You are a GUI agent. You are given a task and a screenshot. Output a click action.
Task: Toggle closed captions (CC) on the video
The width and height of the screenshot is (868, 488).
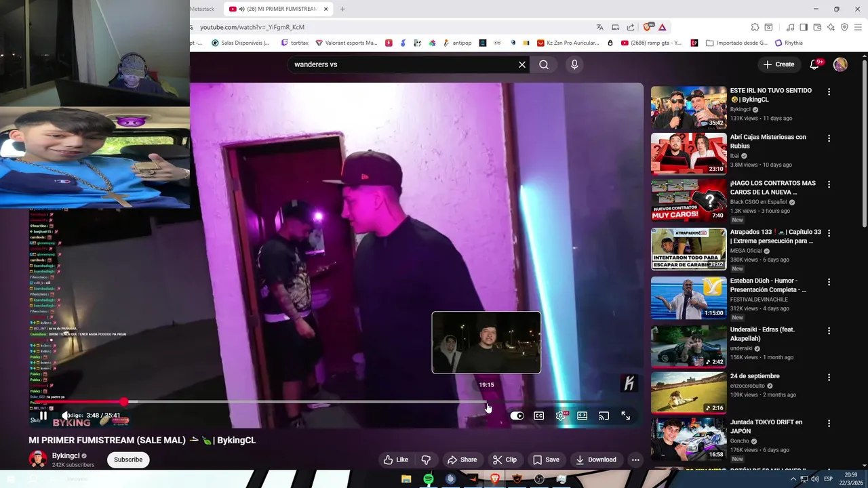click(x=538, y=416)
